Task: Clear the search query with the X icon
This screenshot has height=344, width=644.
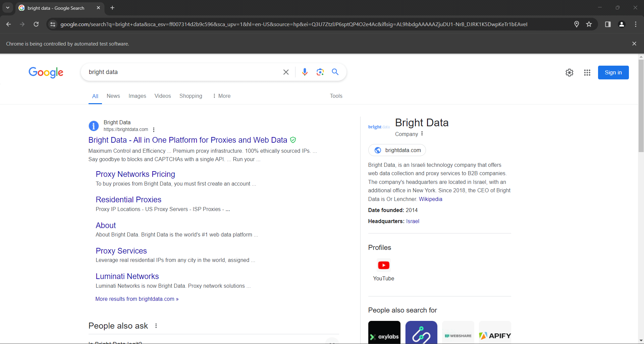Action: click(286, 72)
